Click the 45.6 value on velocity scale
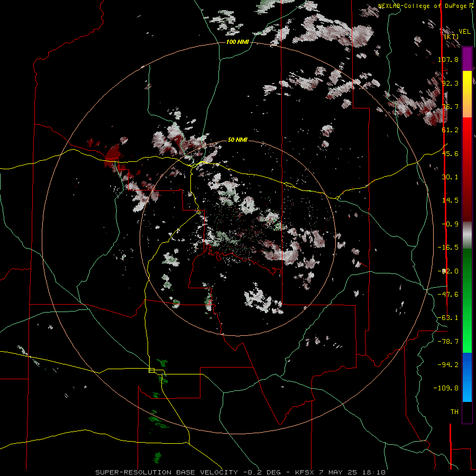The height and width of the screenshot is (476, 476). pyautogui.click(x=450, y=153)
